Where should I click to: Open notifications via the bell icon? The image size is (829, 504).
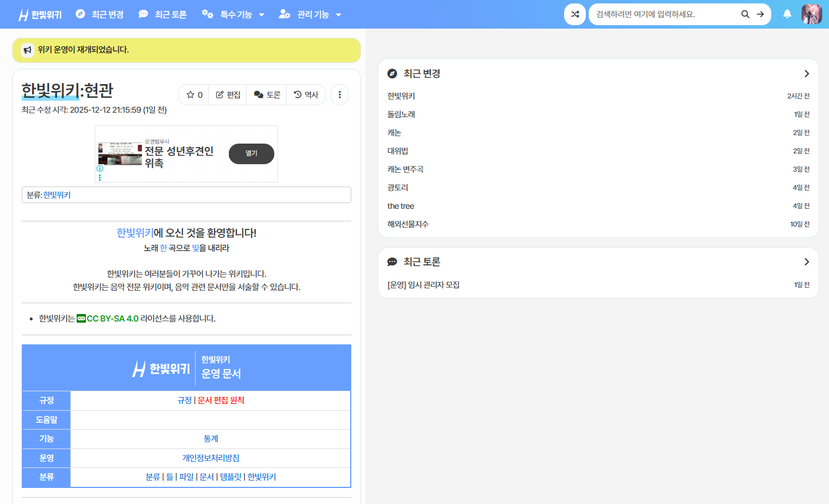(x=787, y=13)
